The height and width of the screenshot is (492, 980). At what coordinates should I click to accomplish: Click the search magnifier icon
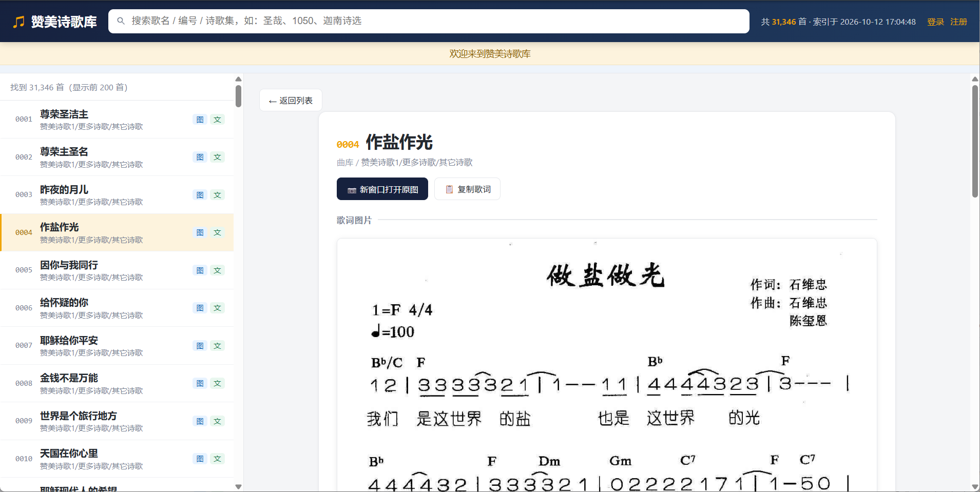click(121, 21)
